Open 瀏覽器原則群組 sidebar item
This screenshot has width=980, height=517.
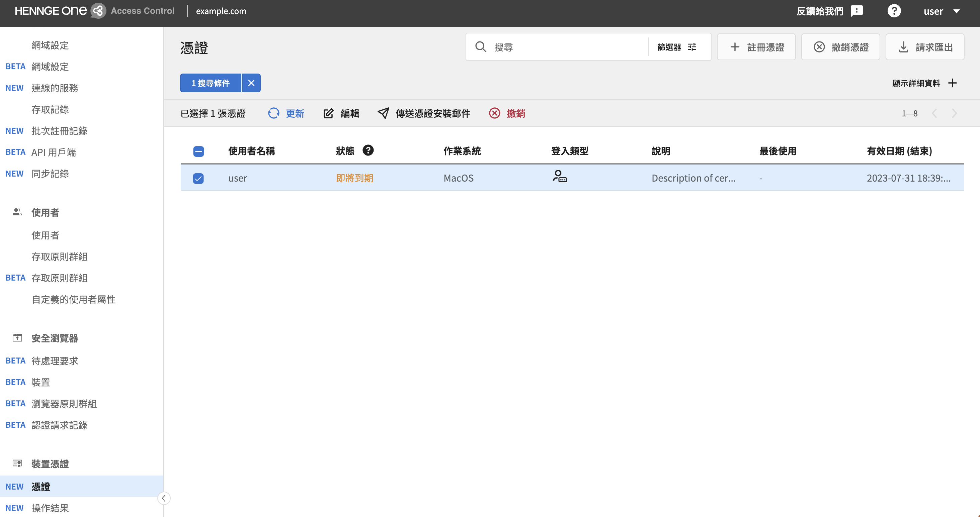(x=64, y=404)
